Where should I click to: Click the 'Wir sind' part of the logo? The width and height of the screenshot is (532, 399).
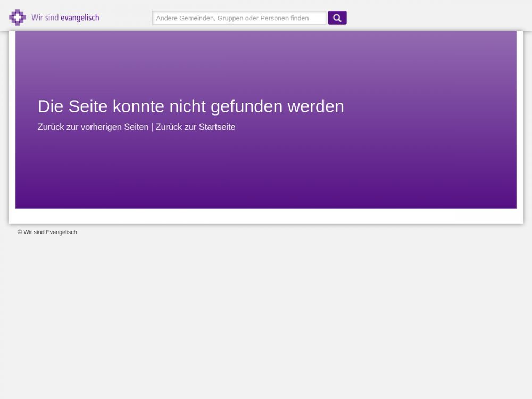tap(45, 18)
